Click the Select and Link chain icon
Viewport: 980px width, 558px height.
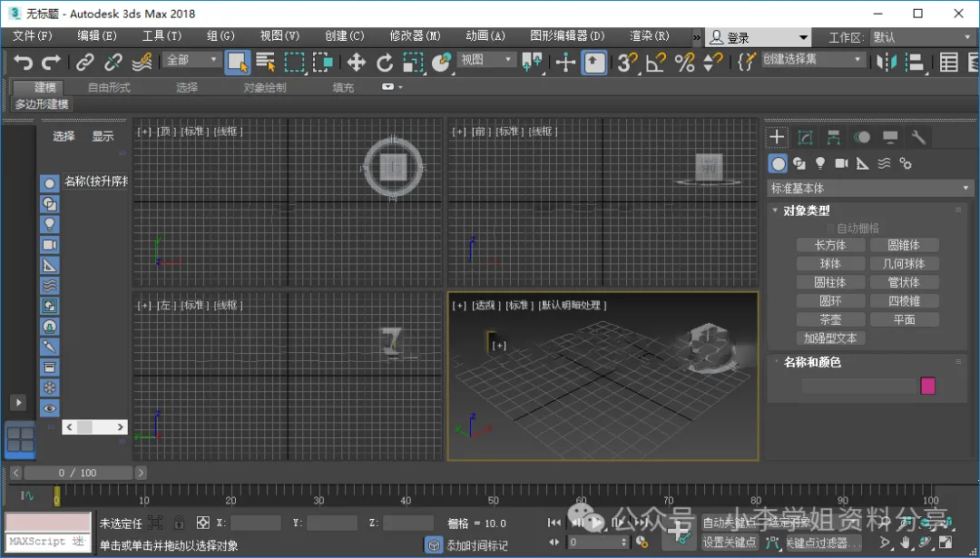pos(84,62)
